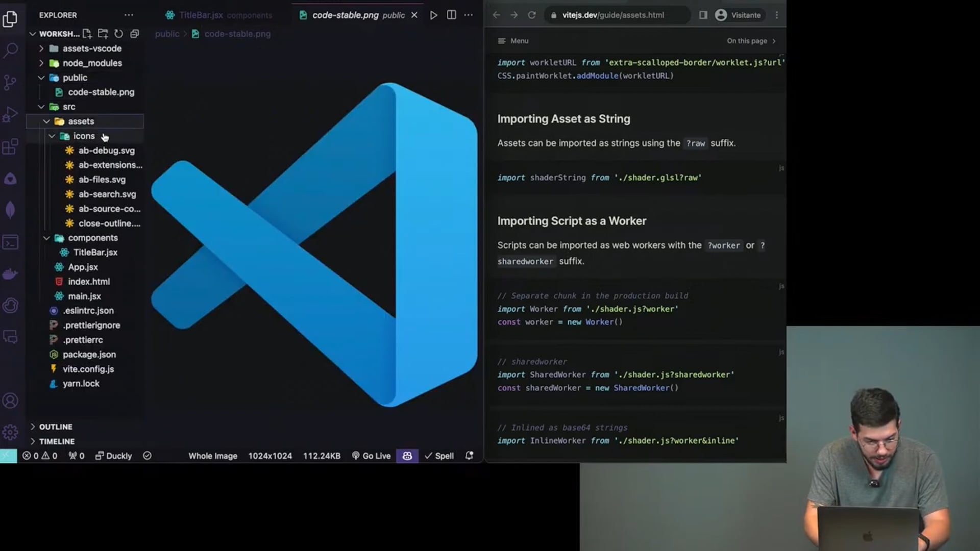This screenshot has width=980, height=551.
Task: Open the Extensions view icon
Action: [x=10, y=147]
